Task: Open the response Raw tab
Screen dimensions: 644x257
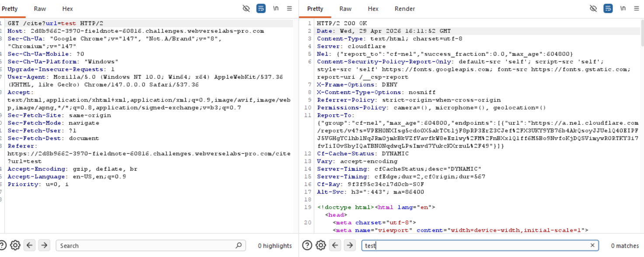Action: [x=345, y=9]
